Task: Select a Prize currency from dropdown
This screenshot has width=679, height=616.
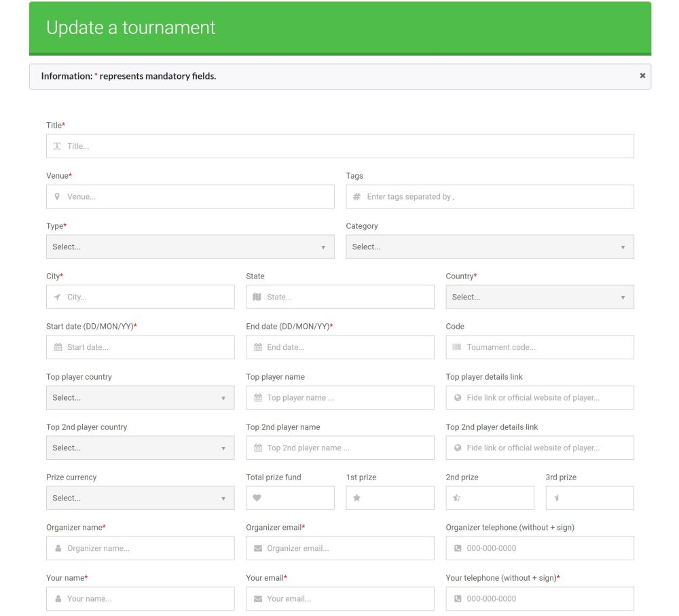Action: tap(140, 499)
